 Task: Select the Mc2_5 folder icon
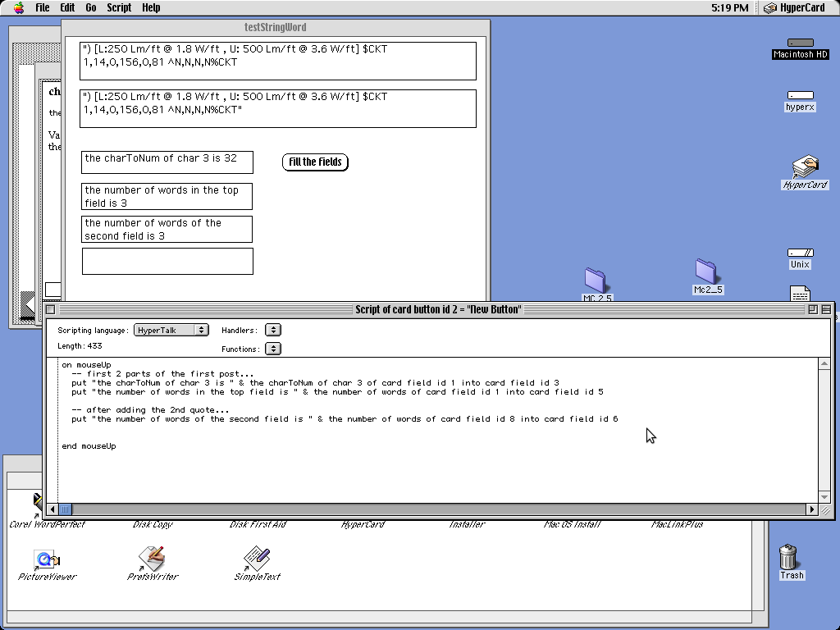706,271
